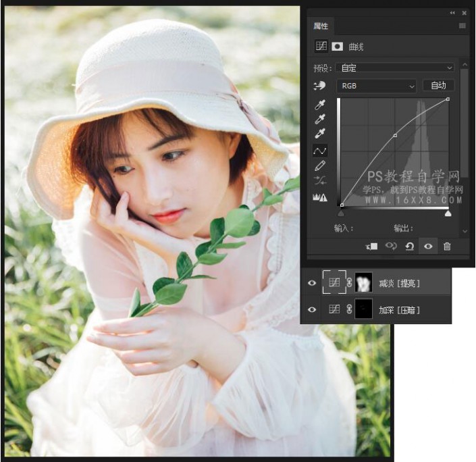Delete the adjustment layer with trash icon
Image resolution: width=476 pixels, height=462 pixels.
point(446,247)
